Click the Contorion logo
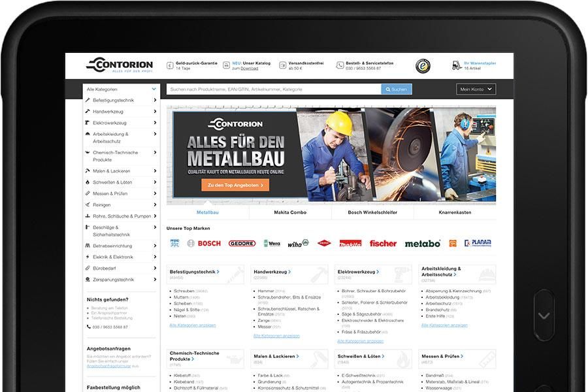This screenshot has width=588, height=392. pos(120,63)
